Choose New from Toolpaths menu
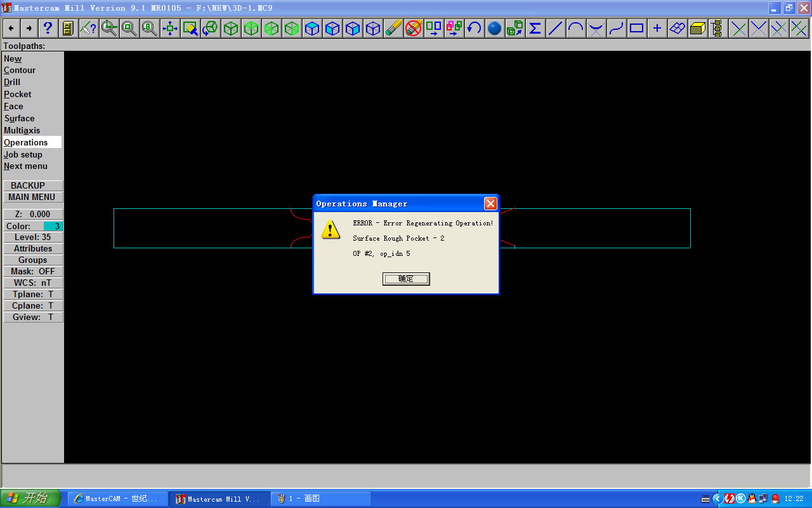 [x=13, y=58]
